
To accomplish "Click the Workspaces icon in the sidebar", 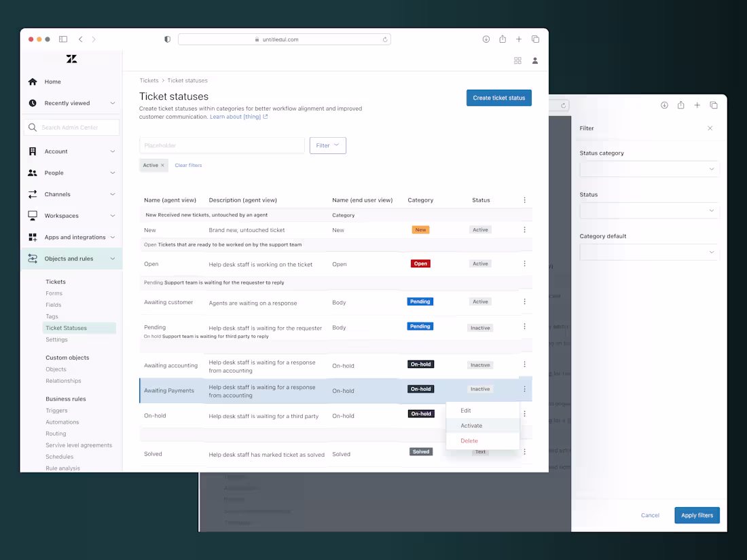I will pyautogui.click(x=33, y=215).
